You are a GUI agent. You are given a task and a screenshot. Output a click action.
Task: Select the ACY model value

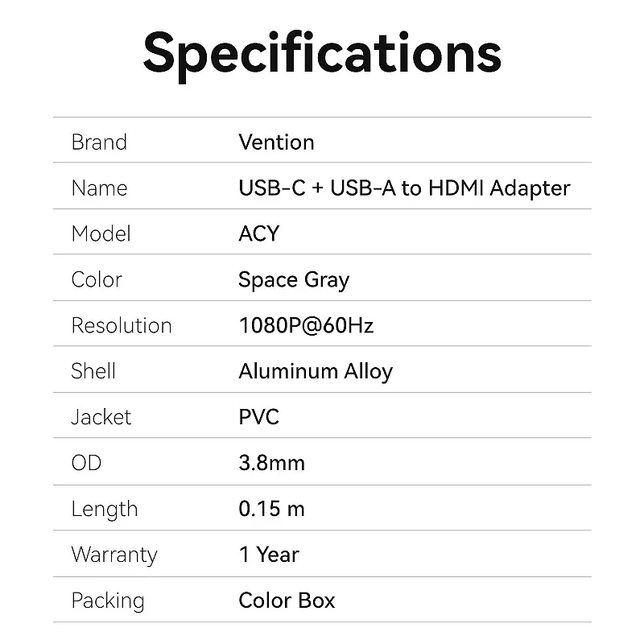point(258,234)
